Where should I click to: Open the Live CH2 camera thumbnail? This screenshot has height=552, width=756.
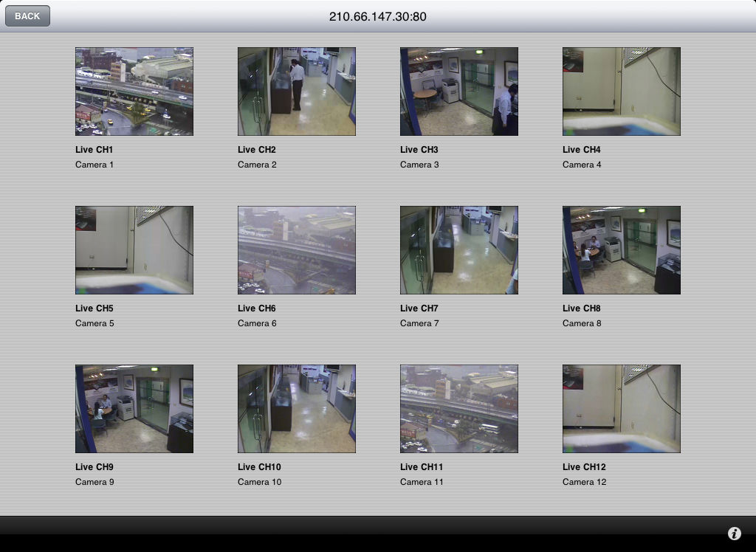(297, 91)
